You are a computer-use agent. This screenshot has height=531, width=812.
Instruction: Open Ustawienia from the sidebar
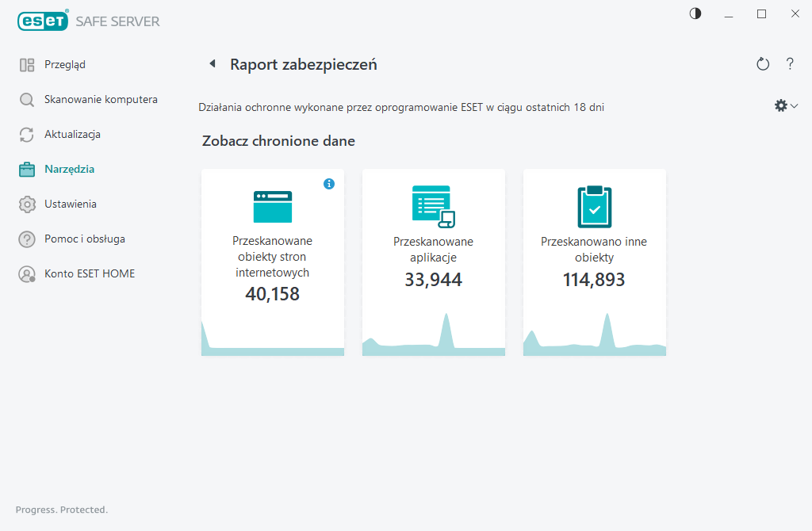point(71,204)
